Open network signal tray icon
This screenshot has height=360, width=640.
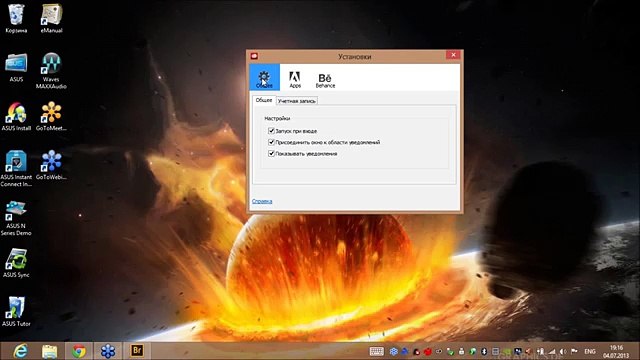[x=552, y=351]
